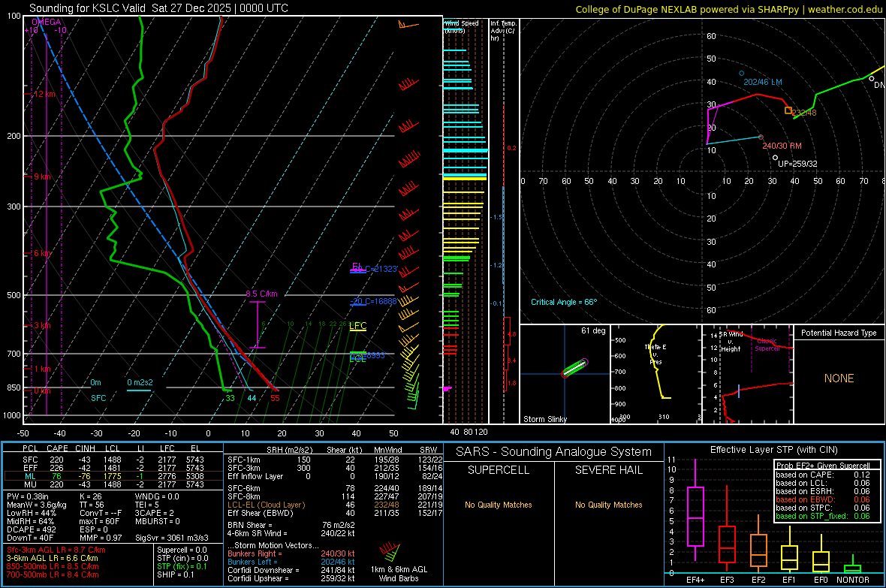Click the Classic Supercell label

767,345
